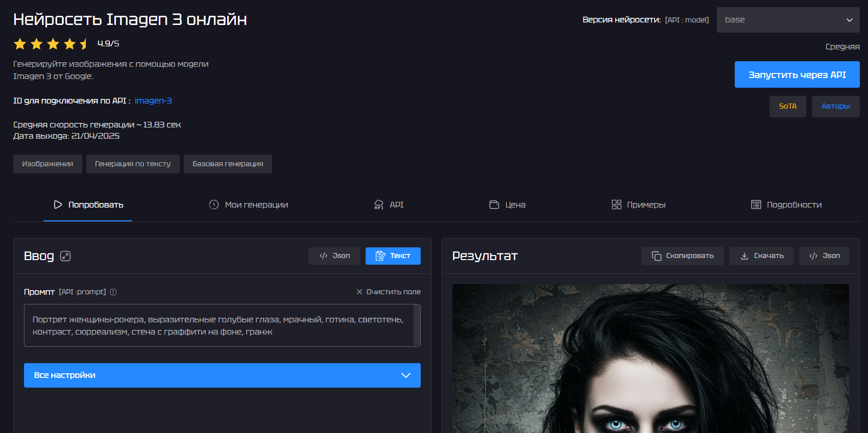View the Подробности tab
This screenshot has width=868, height=433.
[x=786, y=205]
